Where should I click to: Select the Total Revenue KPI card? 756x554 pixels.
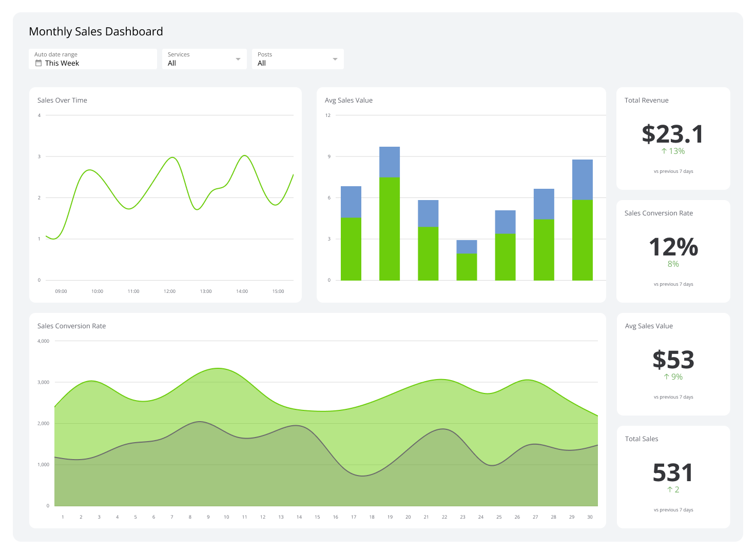(x=673, y=137)
